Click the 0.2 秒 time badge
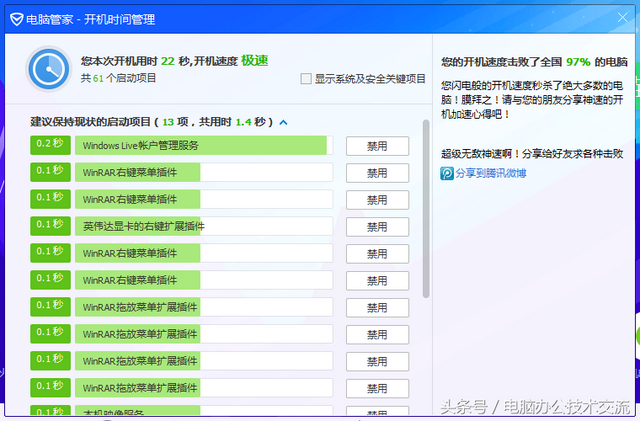 tap(50, 145)
